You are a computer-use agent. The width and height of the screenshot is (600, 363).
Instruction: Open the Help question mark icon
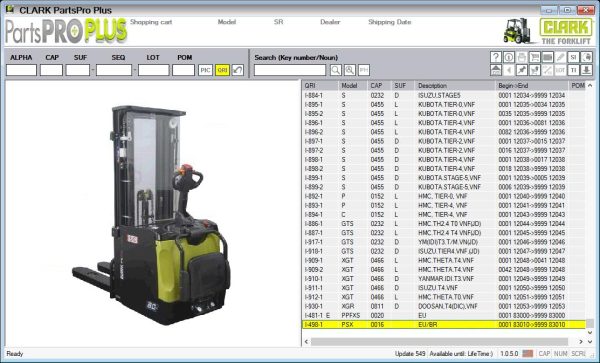point(496,57)
